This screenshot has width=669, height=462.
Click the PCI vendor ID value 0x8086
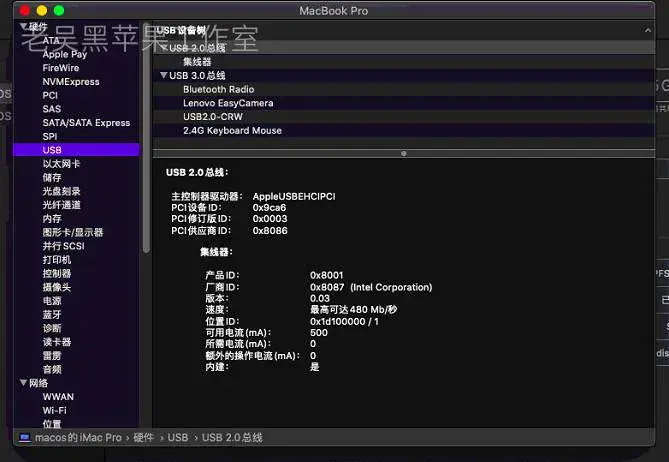click(270, 230)
